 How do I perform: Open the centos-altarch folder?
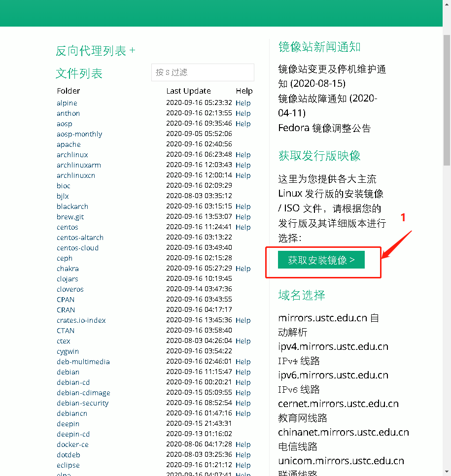80,238
